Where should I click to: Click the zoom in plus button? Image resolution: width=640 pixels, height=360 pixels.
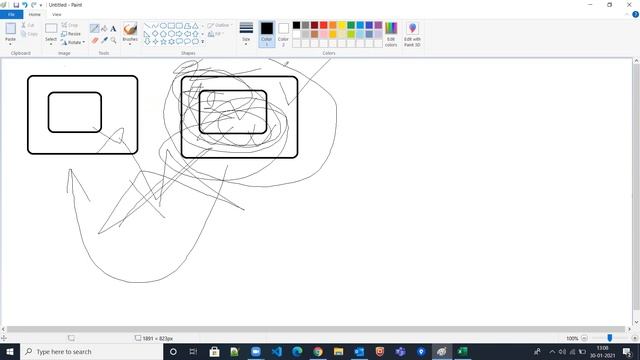pyautogui.click(x=635, y=338)
